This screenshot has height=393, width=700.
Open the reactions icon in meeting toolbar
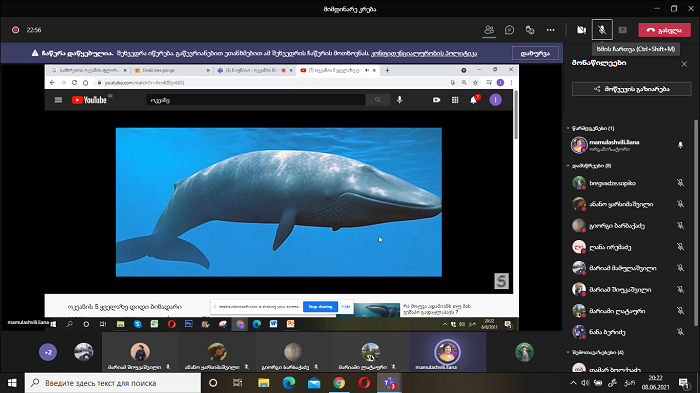coord(530,30)
